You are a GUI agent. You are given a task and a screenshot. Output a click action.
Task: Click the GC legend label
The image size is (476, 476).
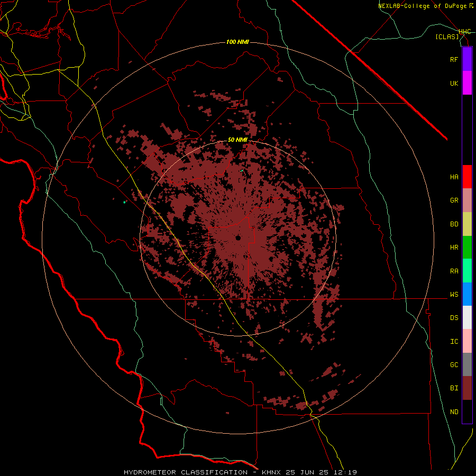[x=454, y=365]
